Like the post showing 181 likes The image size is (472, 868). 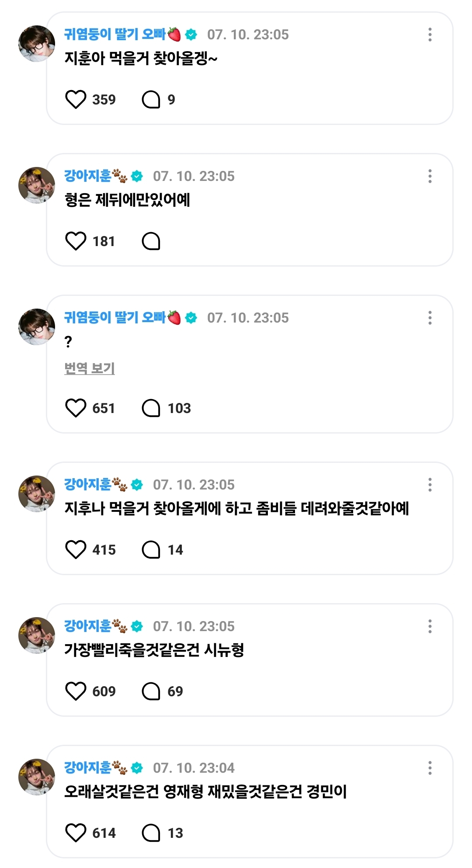point(76,241)
